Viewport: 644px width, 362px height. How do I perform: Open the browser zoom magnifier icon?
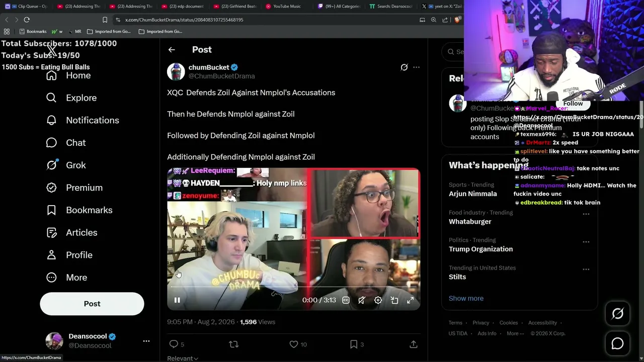coord(434,20)
